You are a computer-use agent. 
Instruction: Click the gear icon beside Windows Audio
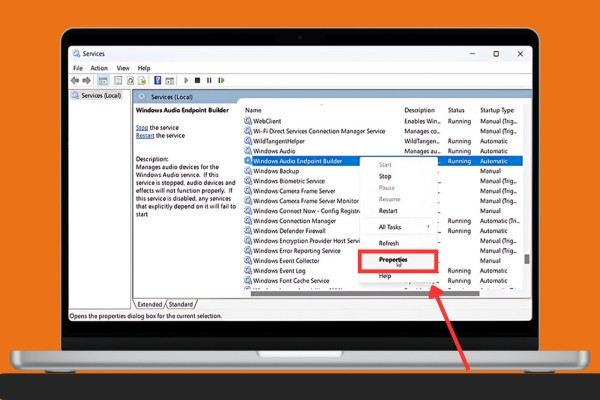[248, 150]
